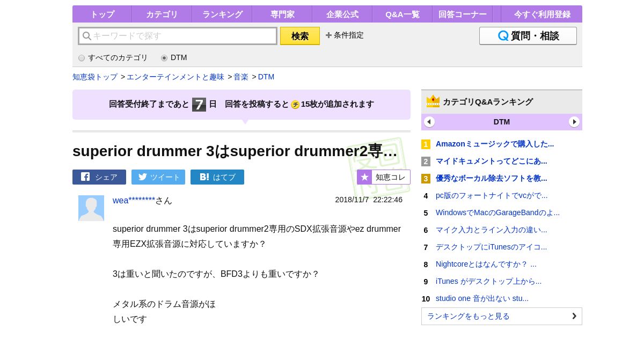This screenshot has height=338, width=644.
Task: Click the crown icon in ranking header
Action: [433, 101]
